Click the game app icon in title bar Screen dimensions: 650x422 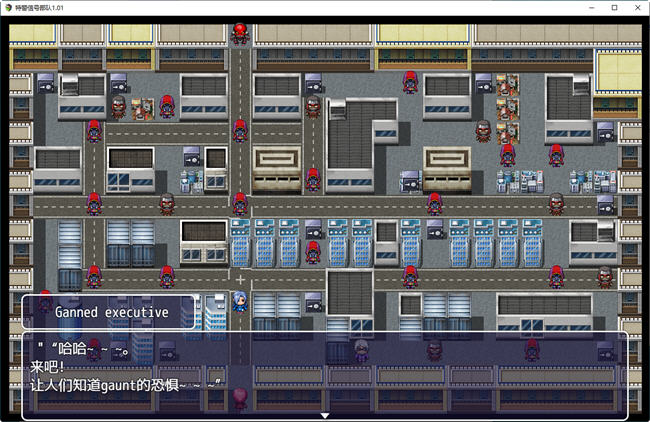[x=9, y=8]
